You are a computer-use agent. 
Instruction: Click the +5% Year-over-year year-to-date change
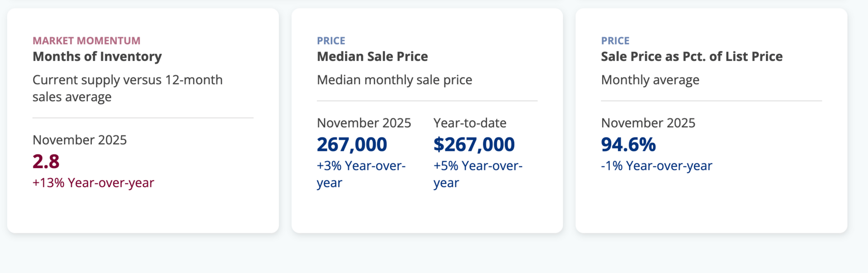click(x=477, y=174)
